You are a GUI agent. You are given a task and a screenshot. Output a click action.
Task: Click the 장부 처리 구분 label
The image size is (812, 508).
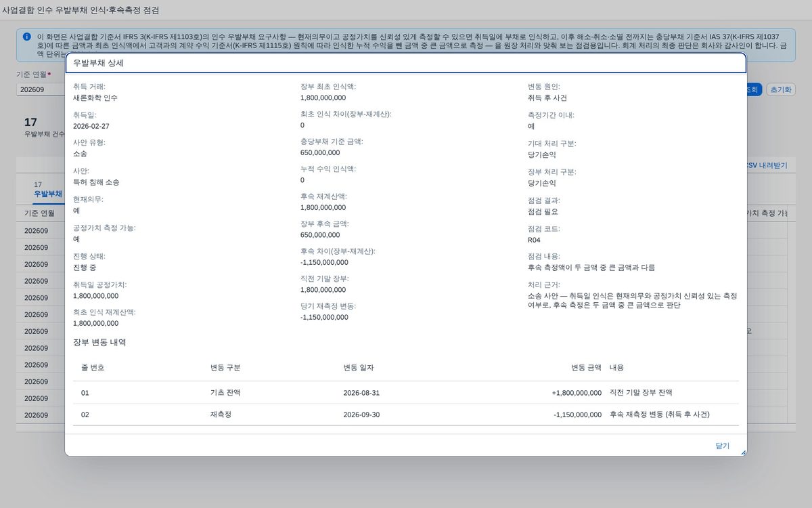(x=552, y=172)
